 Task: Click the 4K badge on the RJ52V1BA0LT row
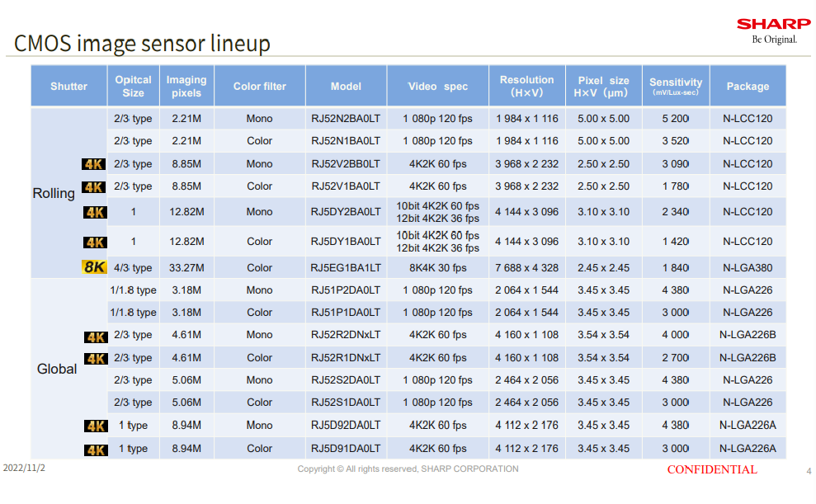(94, 187)
